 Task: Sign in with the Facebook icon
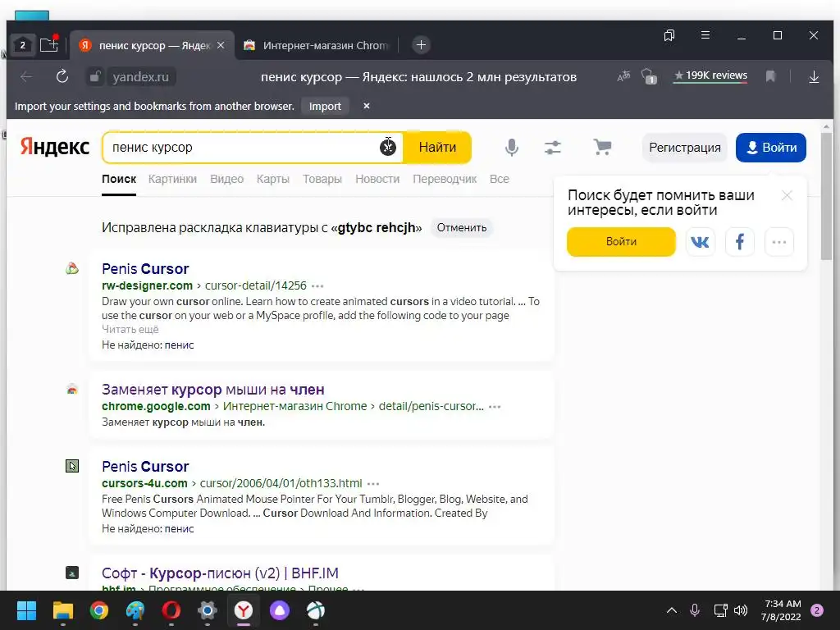tap(740, 242)
